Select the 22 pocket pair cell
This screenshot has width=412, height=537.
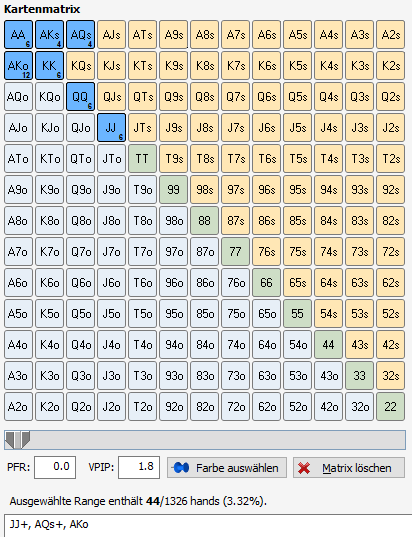pos(390,407)
